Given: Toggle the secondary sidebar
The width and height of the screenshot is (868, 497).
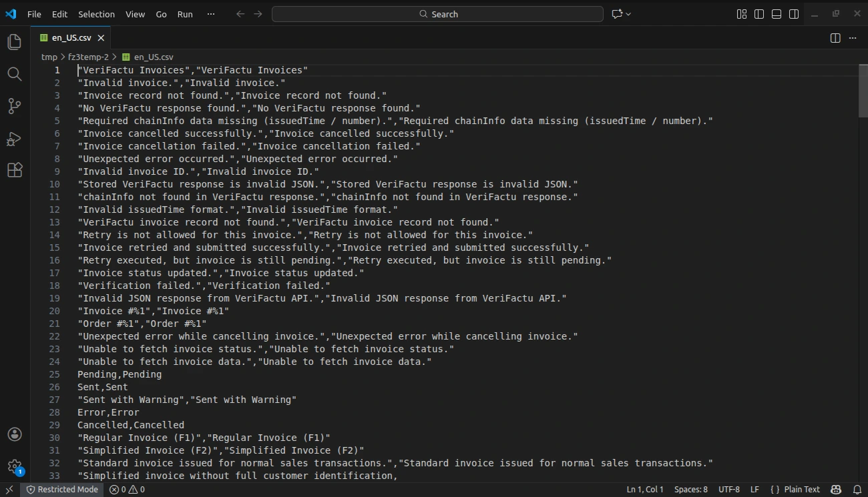Looking at the screenshot, I should pos(793,13).
